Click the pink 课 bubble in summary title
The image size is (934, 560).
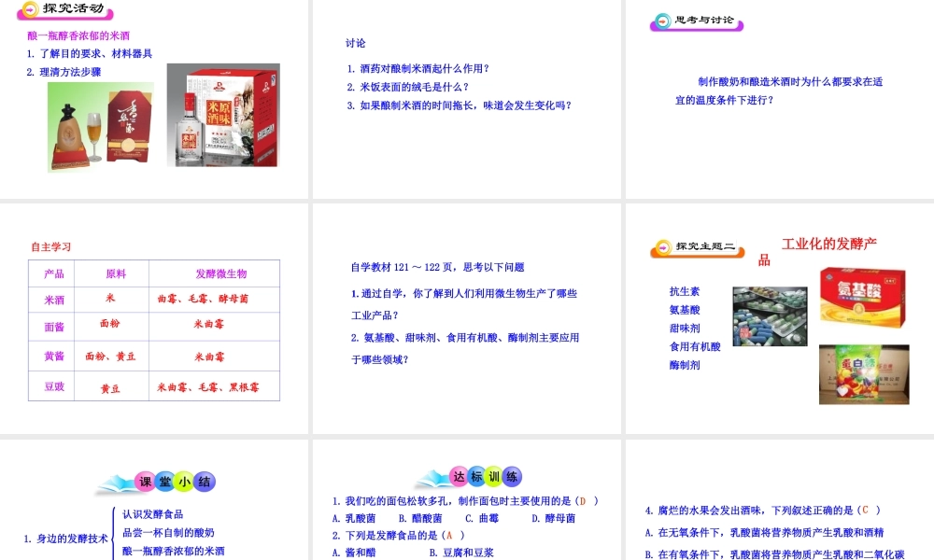click(x=146, y=482)
